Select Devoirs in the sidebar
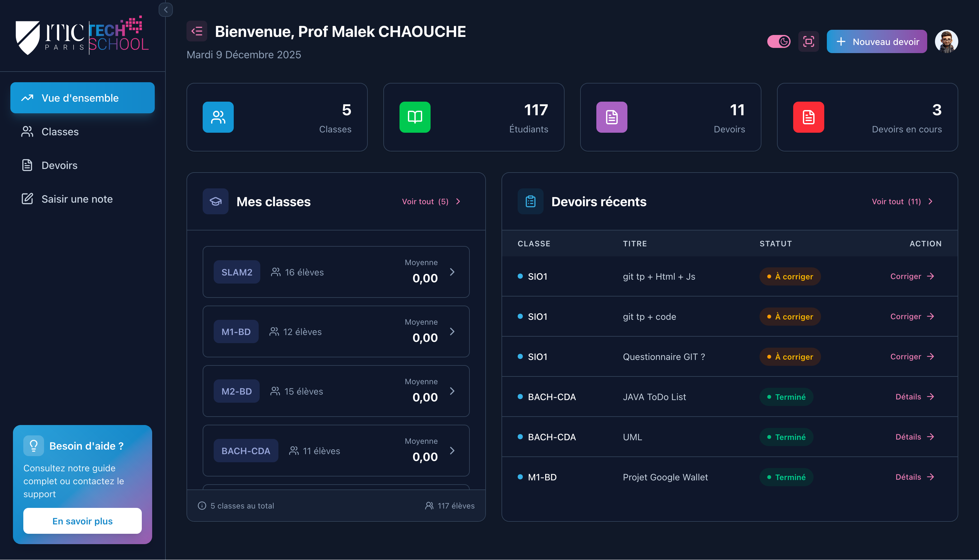The height and width of the screenshot is (560, 979). click(59, 165)
